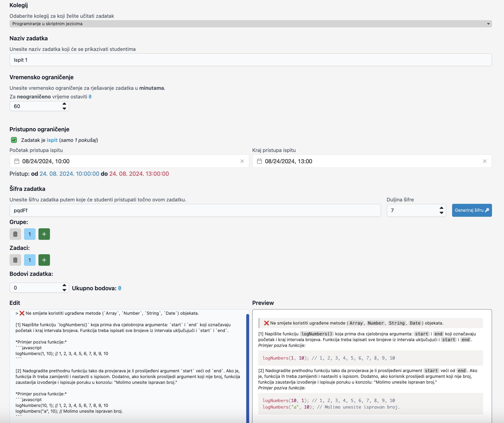Image resolution: width=504 pixels, height=423 pixels.
Task: Decrease the Duljina šifre value
Action: tap(441, 213)
